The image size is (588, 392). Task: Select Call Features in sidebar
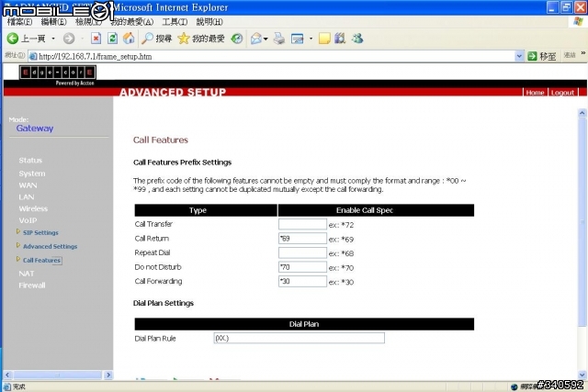click(x=41, y=260)
